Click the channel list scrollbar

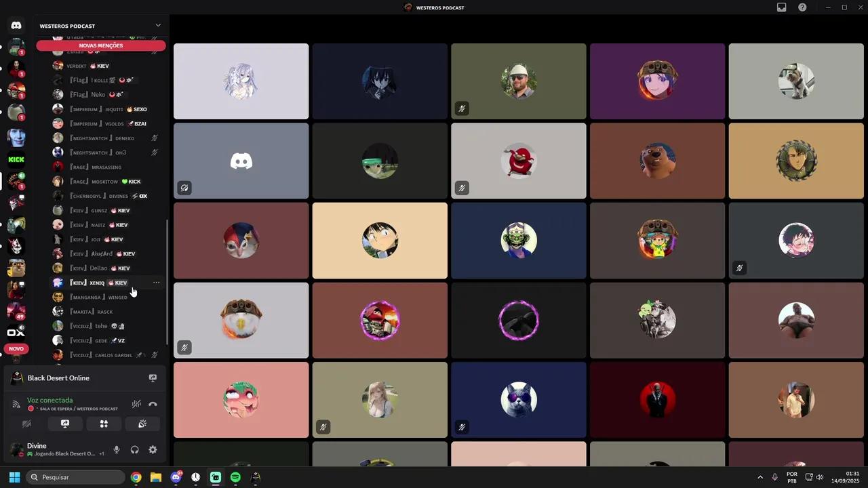[167, 281]
